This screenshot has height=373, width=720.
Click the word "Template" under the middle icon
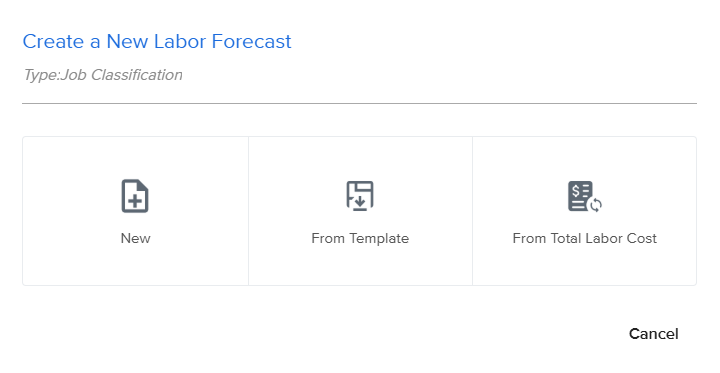(379, 239)
